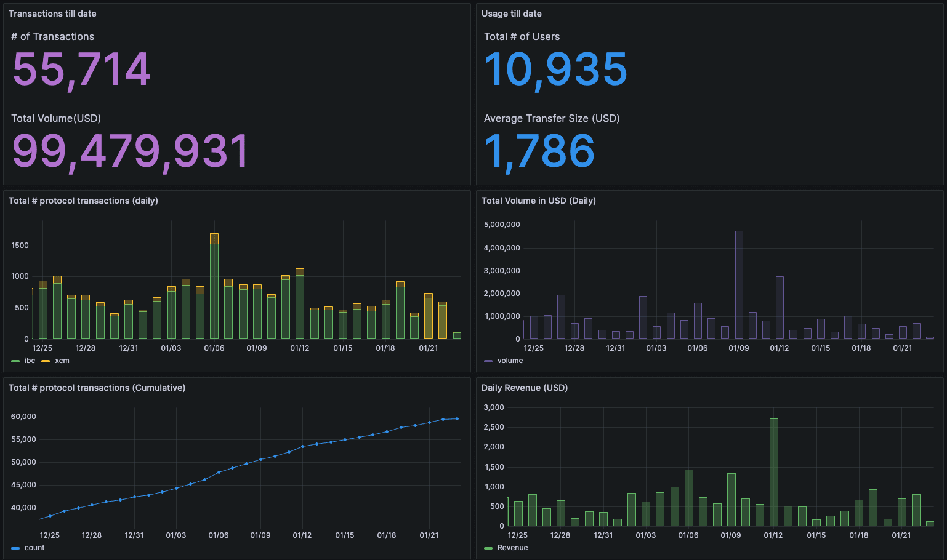Toggle the ibc series legend label

(x=30, y=361)
